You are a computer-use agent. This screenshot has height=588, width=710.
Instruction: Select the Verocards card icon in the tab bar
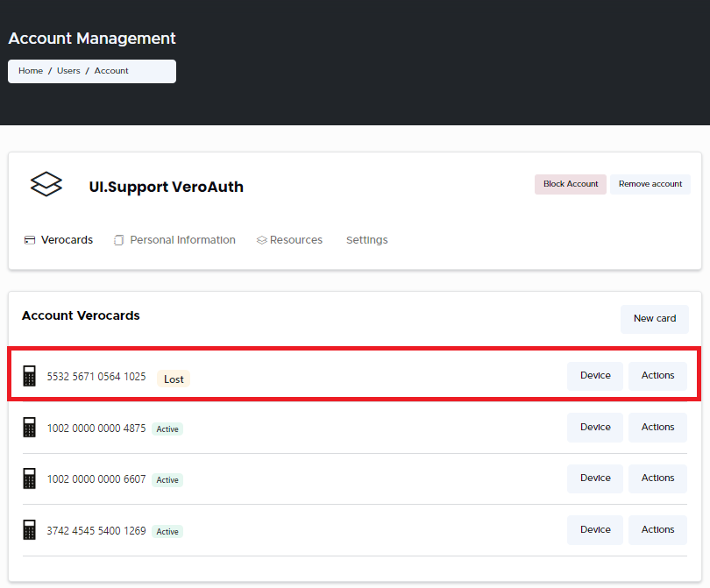29,239
